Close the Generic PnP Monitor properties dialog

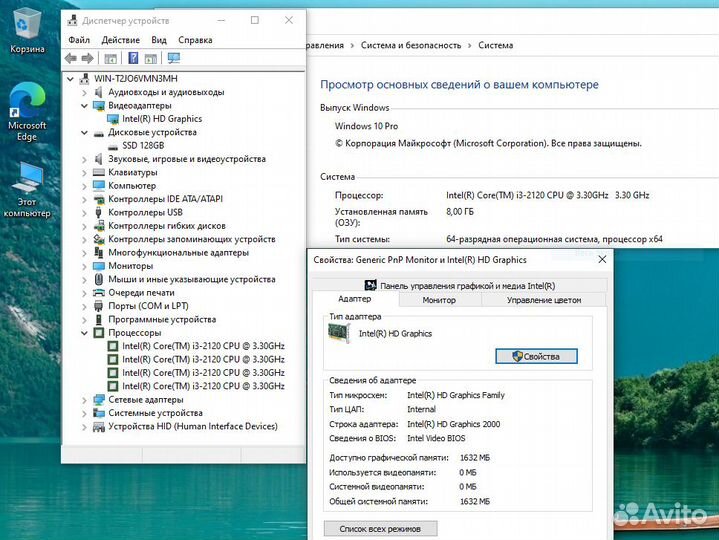[x=602, y=259]
